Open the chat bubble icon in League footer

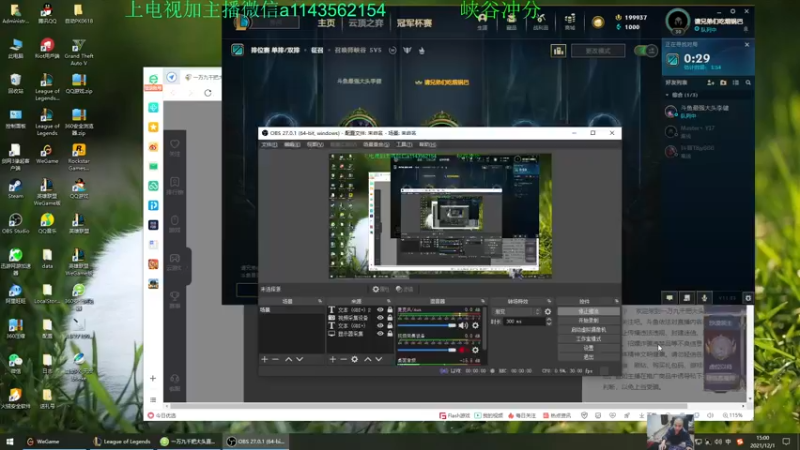click(x=669, y=298)
